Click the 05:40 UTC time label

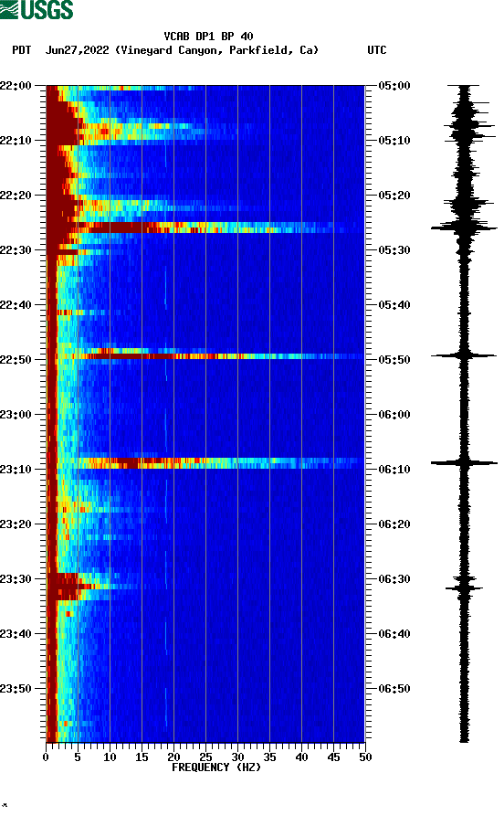(394, 305)
